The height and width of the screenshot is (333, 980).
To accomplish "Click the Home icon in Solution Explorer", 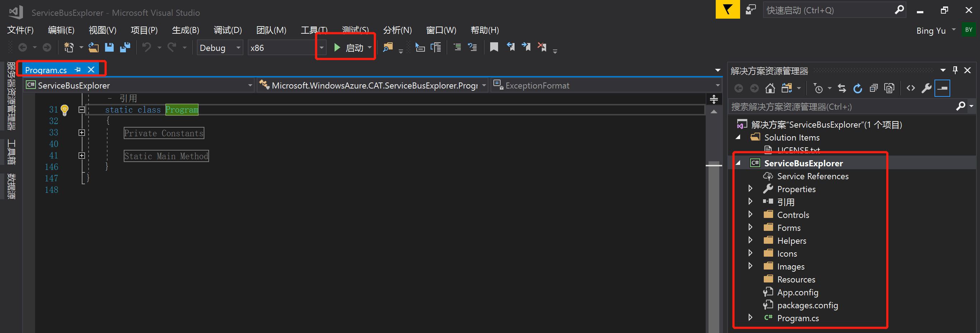I will [x=770, y=89].
